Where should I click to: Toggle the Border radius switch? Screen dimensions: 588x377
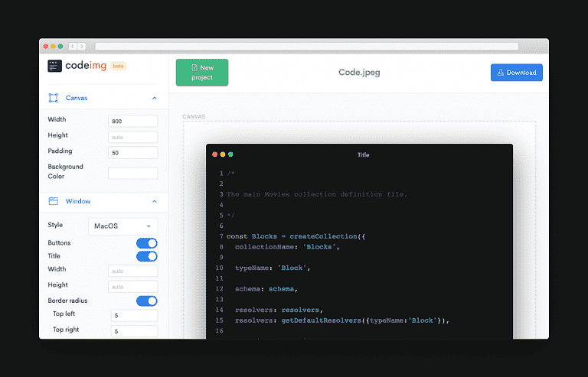point(146,301)
